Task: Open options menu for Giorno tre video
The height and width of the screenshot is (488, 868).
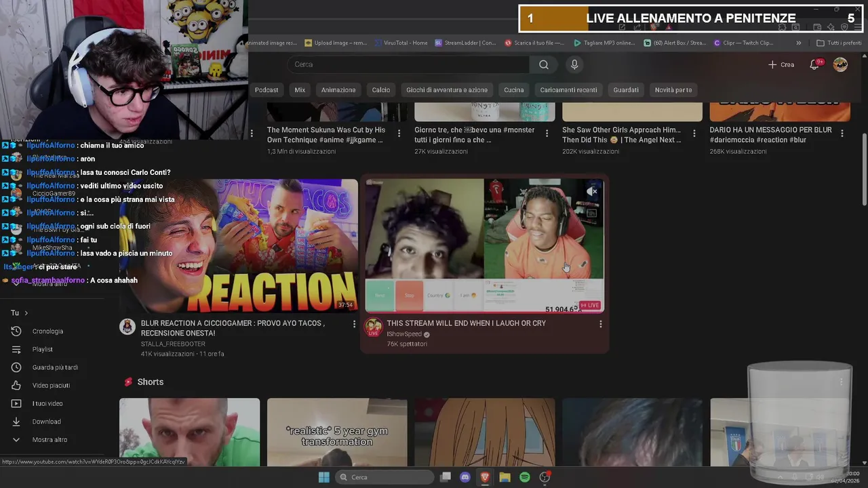Action: tap(547, 134)
